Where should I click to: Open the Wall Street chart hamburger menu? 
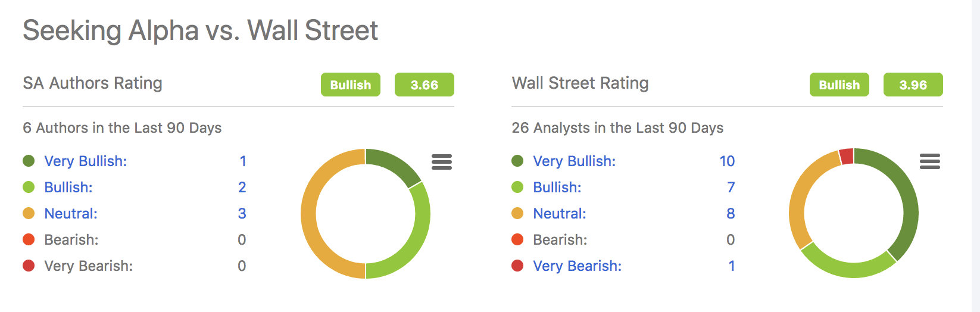tap(929, 161)
